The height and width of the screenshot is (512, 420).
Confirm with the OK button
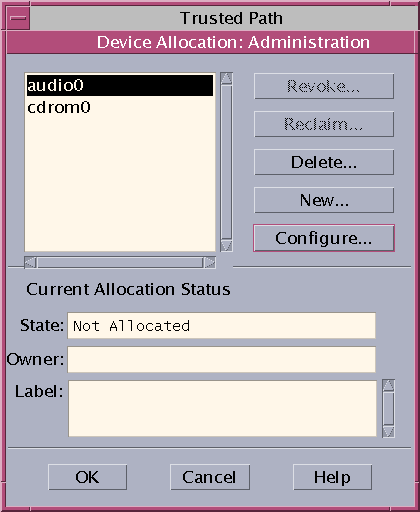pos(88,477)
